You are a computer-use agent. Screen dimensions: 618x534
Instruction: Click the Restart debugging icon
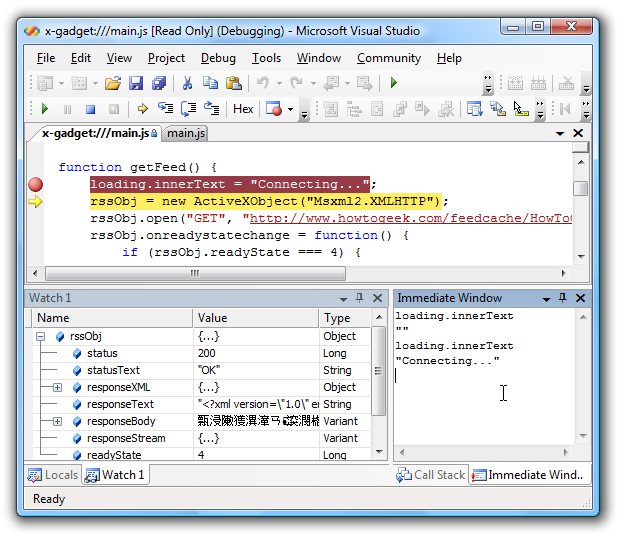(x=114, y=109)
